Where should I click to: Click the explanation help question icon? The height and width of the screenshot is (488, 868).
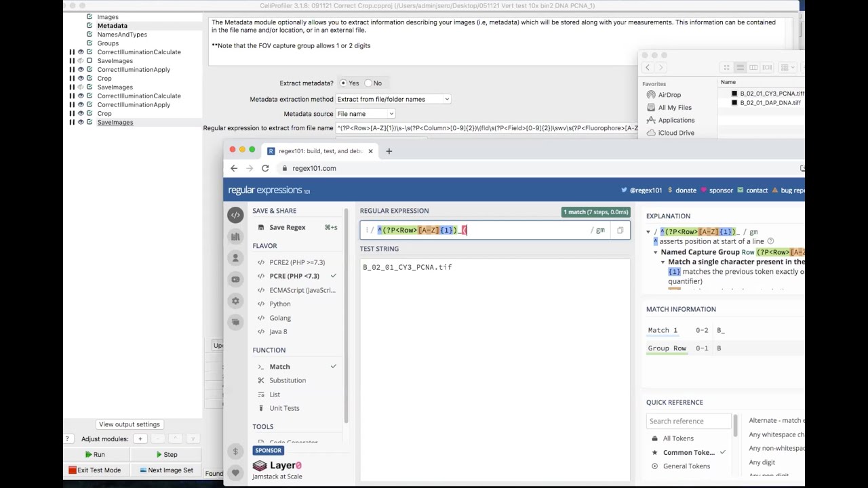coord(770,241)
